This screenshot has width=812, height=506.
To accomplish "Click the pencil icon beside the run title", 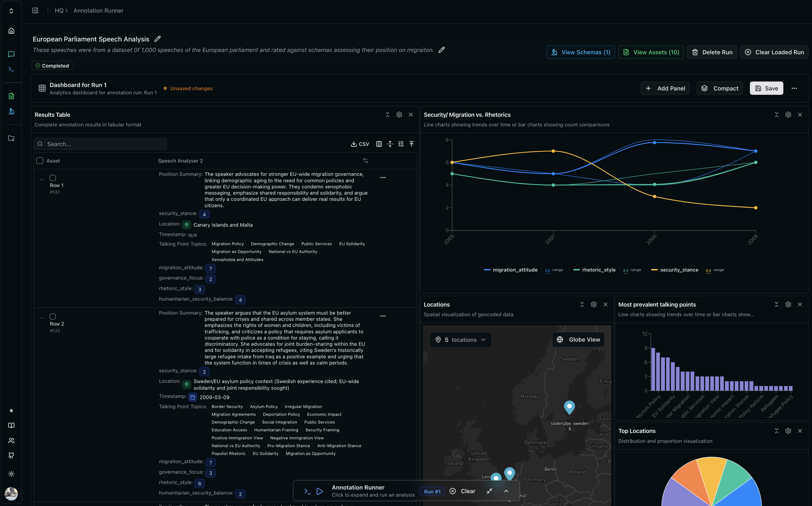I will (157, 39).
